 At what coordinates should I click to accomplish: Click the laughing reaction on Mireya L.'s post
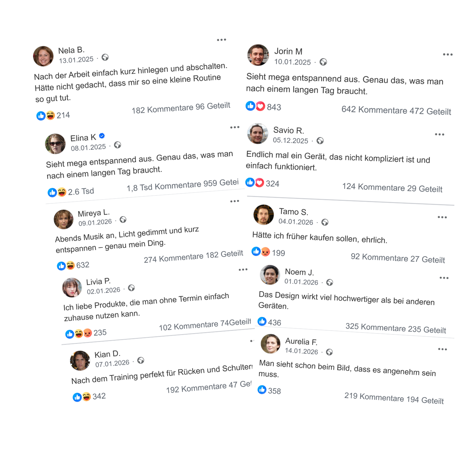70,265
